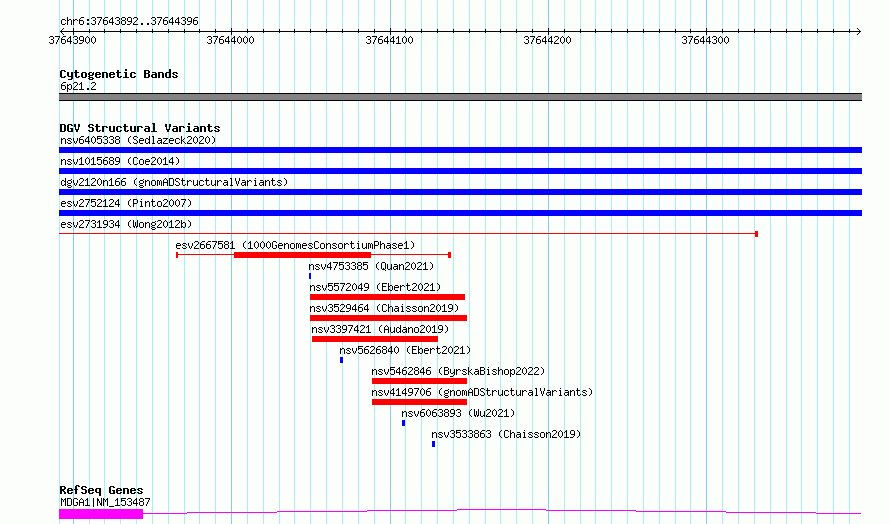The height and width of the screenshot is (524, 890).
Task: Select the gray 6p21.2 cytogenetic band bar
Action: click(460, 97)
